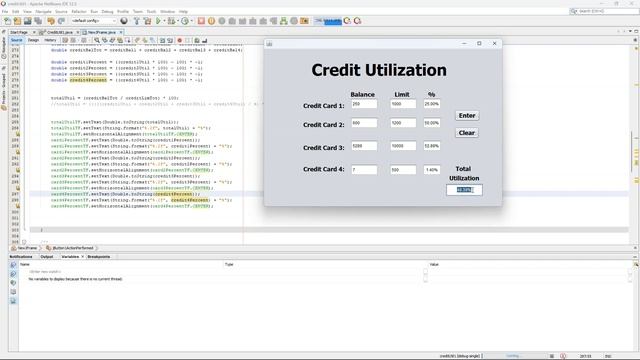This screenshot has width=640, height=360.
Task: Click the orange Pause debugger icon
Action: (211, 21)
